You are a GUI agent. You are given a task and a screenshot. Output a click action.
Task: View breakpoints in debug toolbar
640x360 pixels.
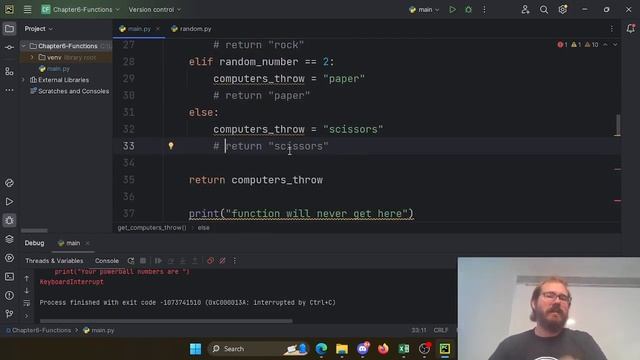pyautogui.click(x=210, y=261)
